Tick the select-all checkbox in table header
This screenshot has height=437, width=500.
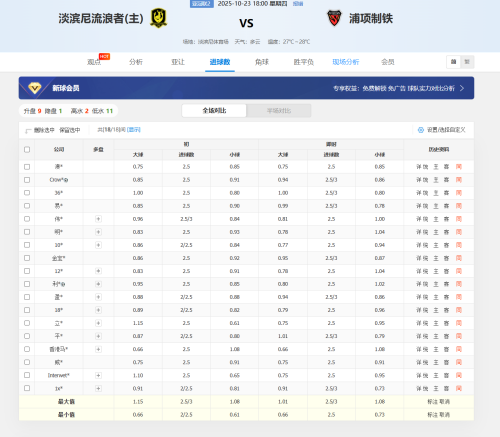pyautogui.click(x=27, y=149)
